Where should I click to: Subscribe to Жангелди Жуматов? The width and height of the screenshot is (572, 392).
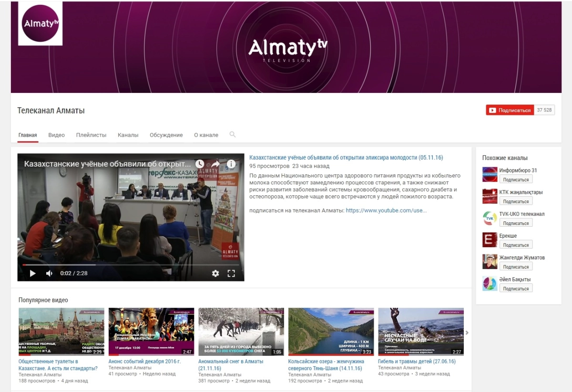[516, 267]
